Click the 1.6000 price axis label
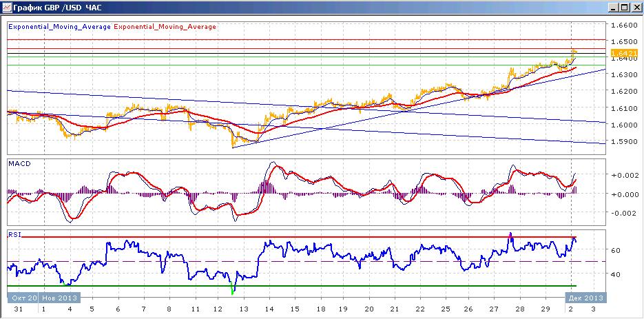The image size is (644, 319). pyautogui.click(x=624, y=125)
